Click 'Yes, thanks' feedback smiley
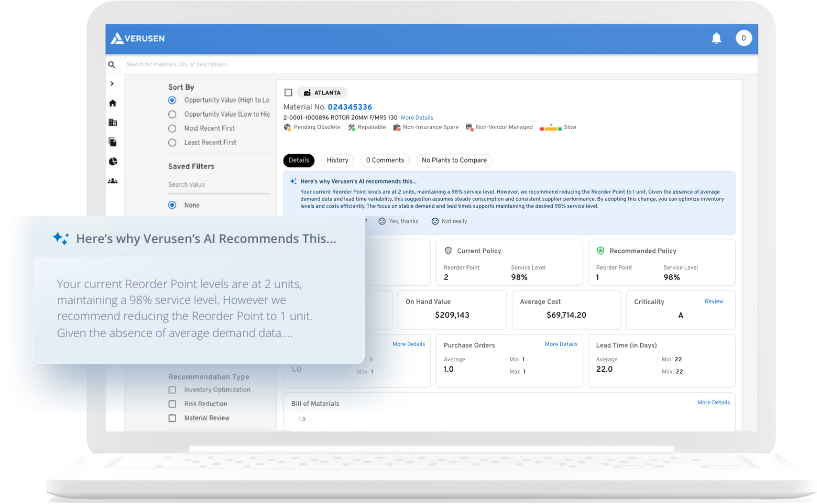 (x=382, y=222)
